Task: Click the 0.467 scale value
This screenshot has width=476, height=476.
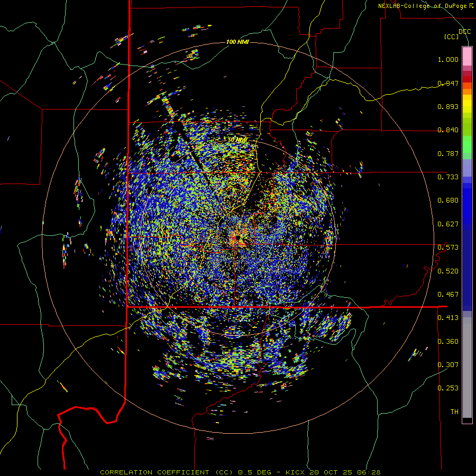Action: point(448,295)
